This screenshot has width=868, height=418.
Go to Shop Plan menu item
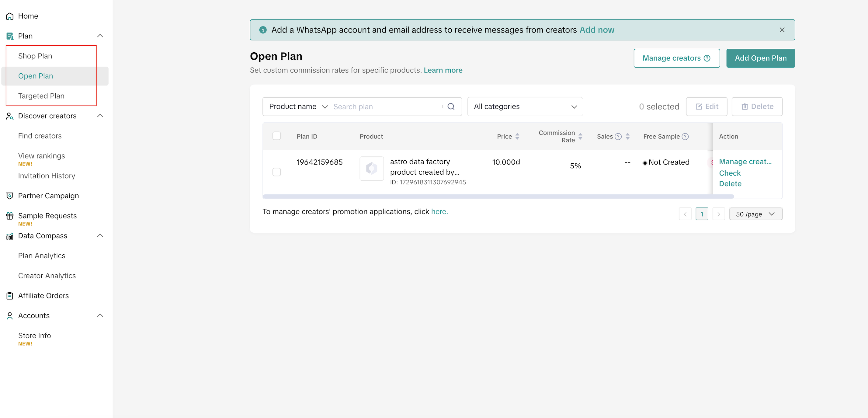[x=35, y=56]
